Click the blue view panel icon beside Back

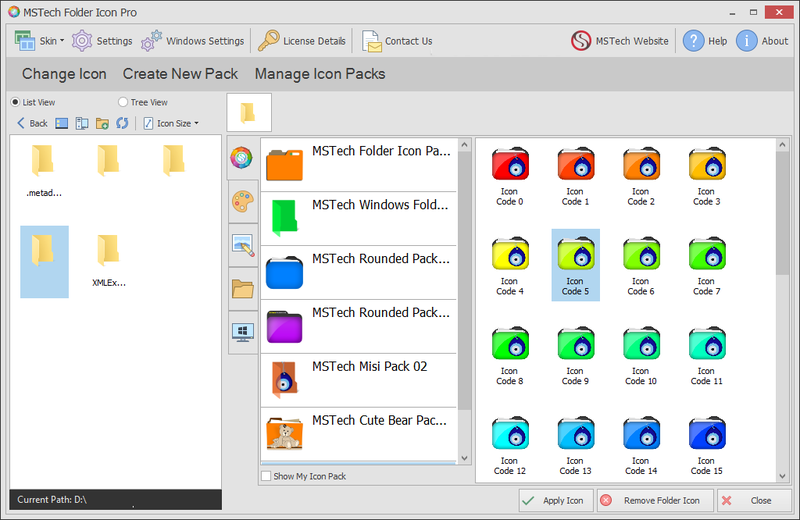click(x=62, y=123)
